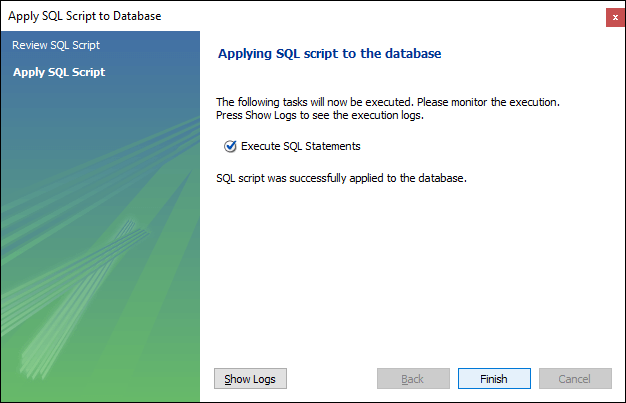Open the execution logs with Show Logs
The width and height of the screenshot is (626, 403).
point(250,379)
